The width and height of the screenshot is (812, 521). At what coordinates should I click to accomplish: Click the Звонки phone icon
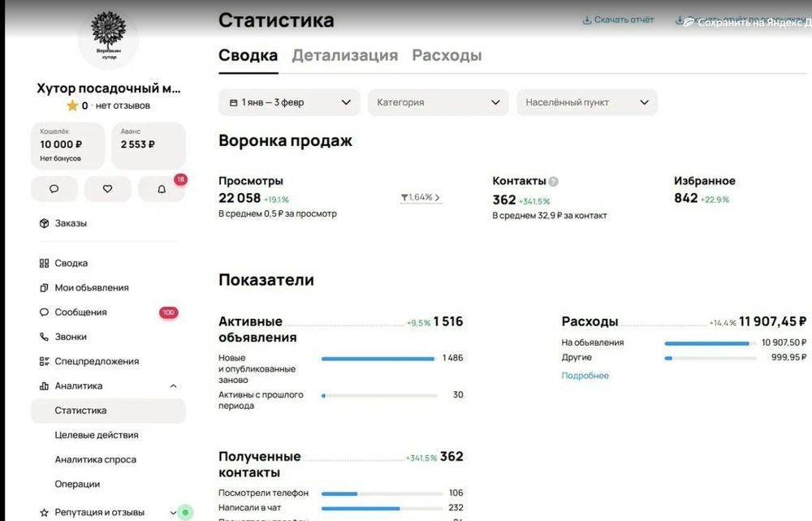(x=45, y=337)
